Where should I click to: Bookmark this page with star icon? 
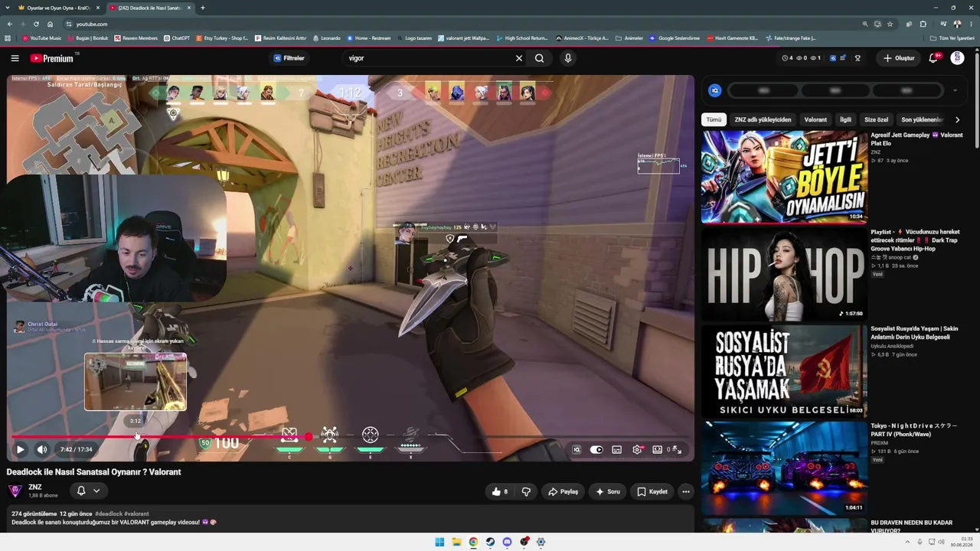[x=890, y=24]
